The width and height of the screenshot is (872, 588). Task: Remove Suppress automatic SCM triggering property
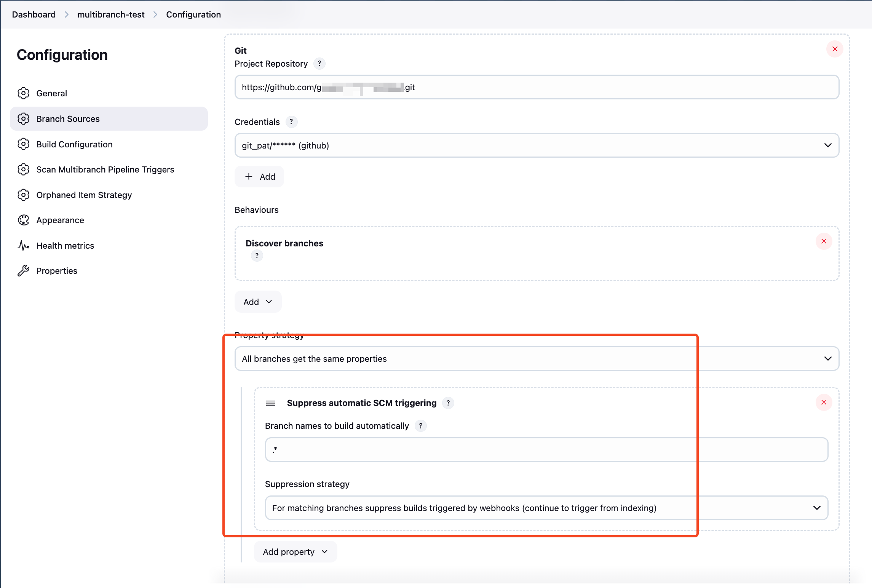coord(824,403)
